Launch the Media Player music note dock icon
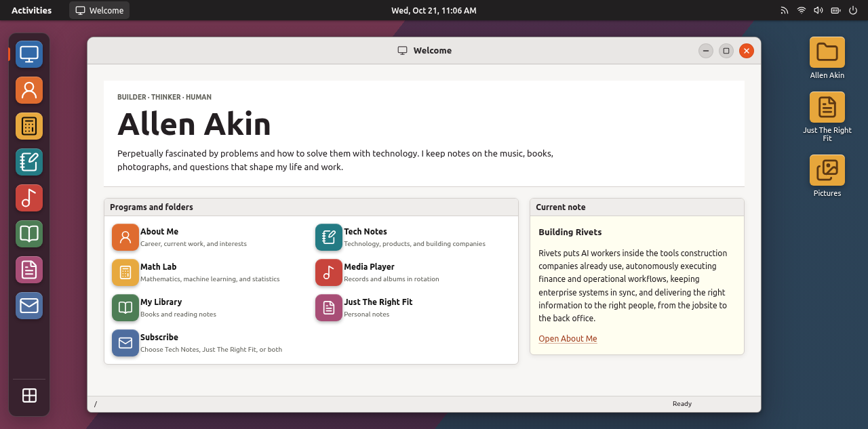This screenshot has width=868, height=429. (x=29, y=198)
